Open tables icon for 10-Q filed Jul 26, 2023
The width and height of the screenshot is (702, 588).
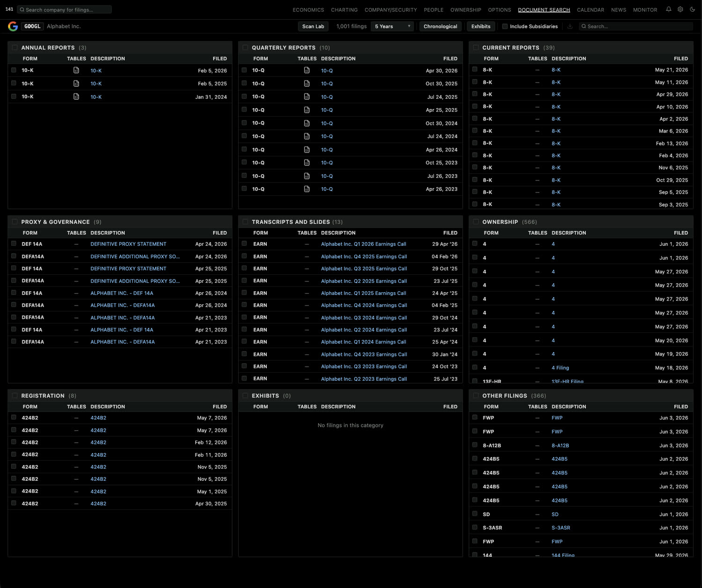point(307,176)
